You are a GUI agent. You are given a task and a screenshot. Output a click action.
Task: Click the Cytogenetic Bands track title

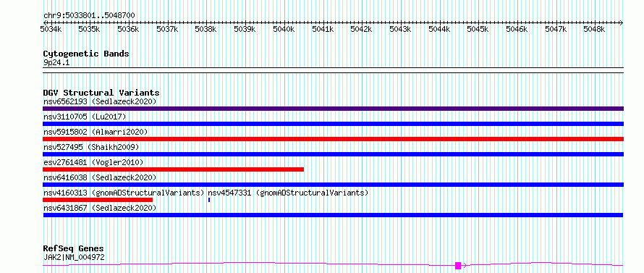click(x=86, y=54)
